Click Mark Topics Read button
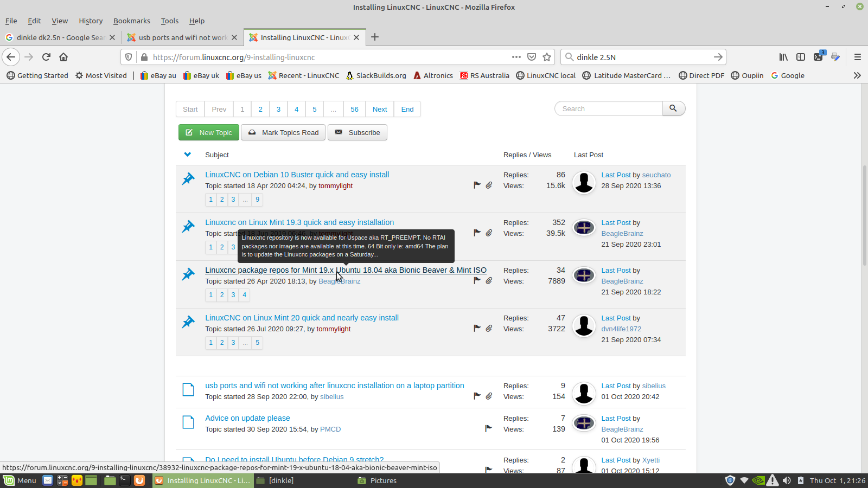The height and width of the screenshot is (488, 868). pyautogui.click(x=283, y=132)
